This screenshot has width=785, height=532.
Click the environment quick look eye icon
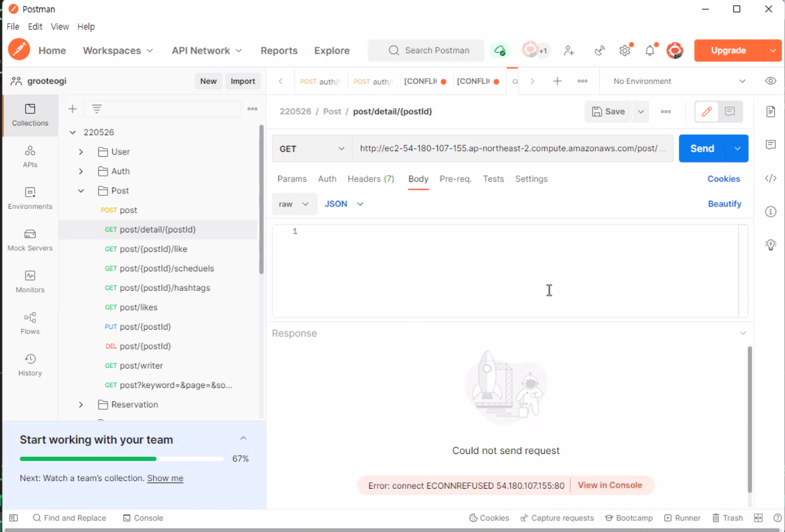771,81
